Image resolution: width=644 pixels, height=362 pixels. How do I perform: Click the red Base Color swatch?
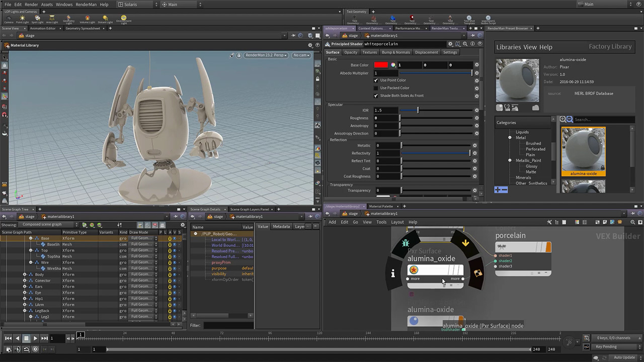381,65
